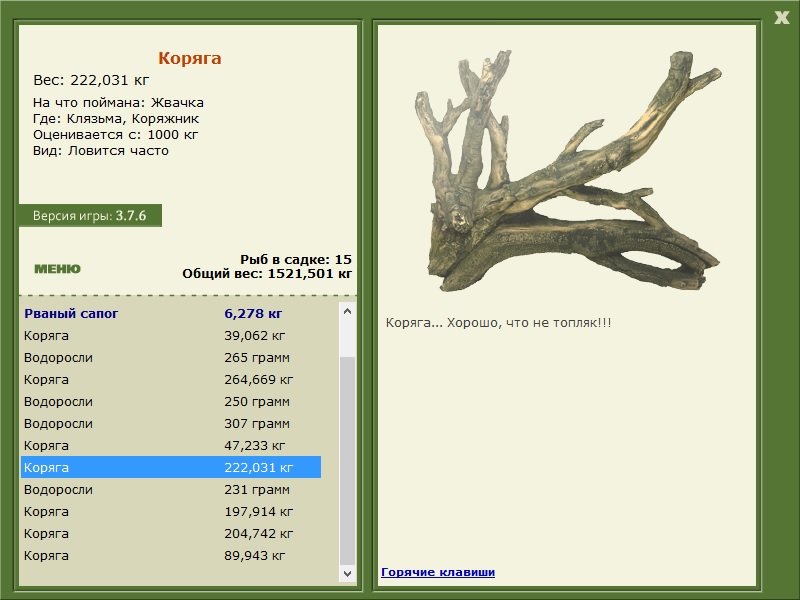Select the Коряга 264,669 кг row

point(171,380)
